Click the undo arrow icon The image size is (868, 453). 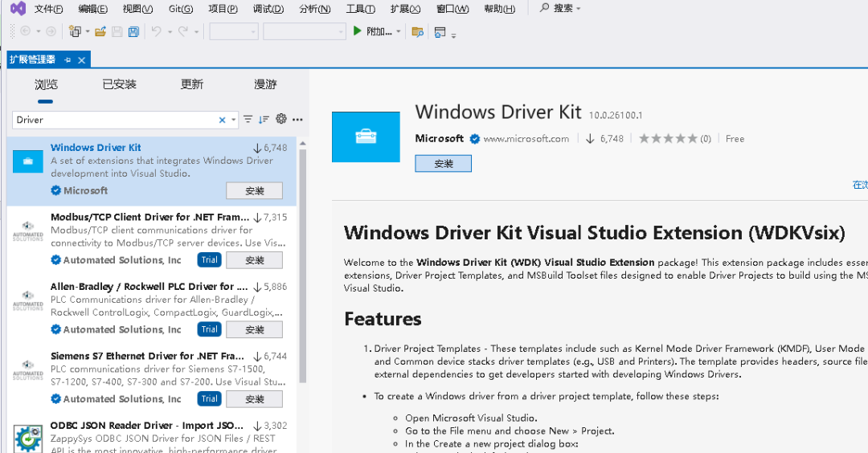(157, 31)
